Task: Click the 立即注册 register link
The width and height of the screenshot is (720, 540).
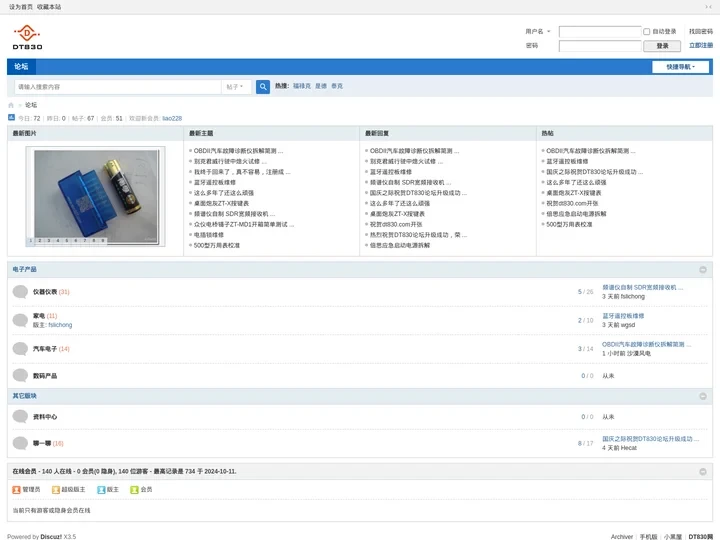Action: pyautogui.click(x=701, y=45)
